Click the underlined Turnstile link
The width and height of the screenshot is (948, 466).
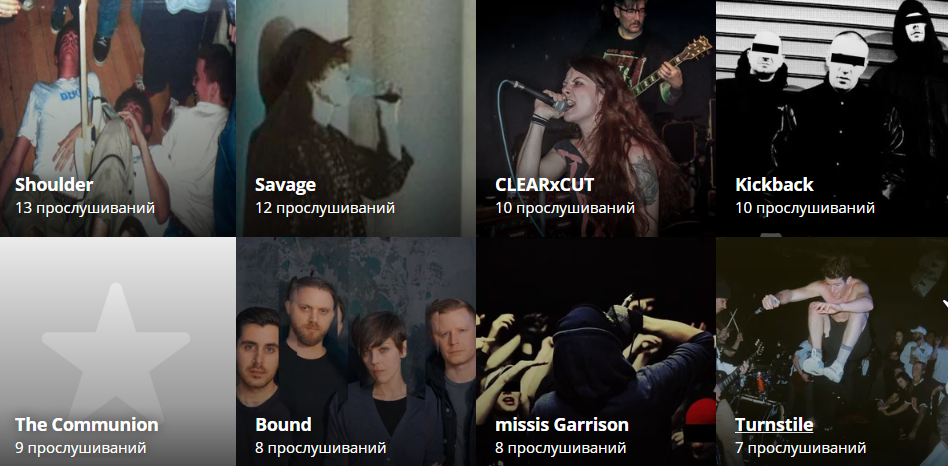coord(774,424)
